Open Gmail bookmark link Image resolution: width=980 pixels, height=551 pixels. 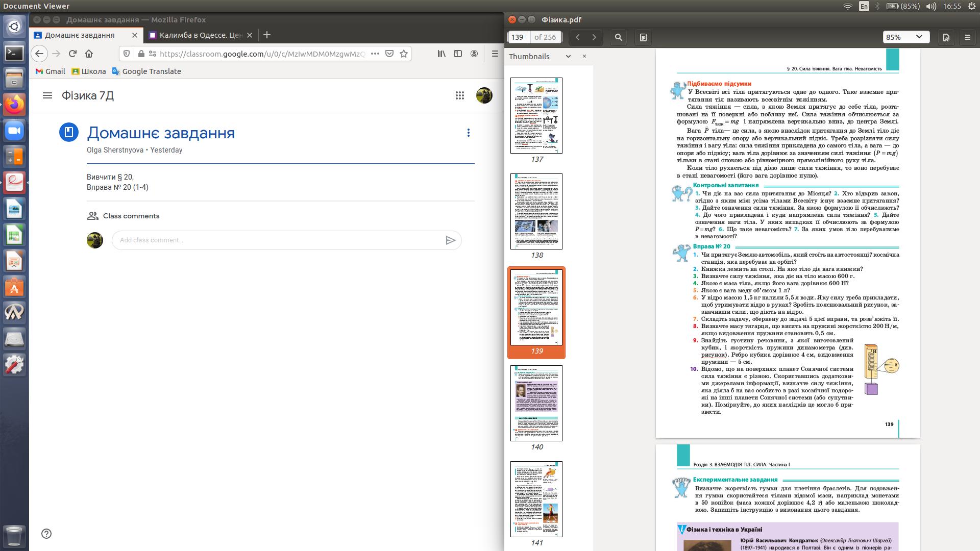[x=50, y=71]
